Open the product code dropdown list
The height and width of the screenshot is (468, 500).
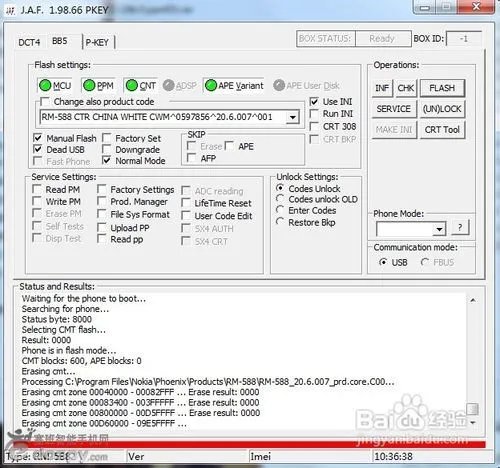pos(292,117)
